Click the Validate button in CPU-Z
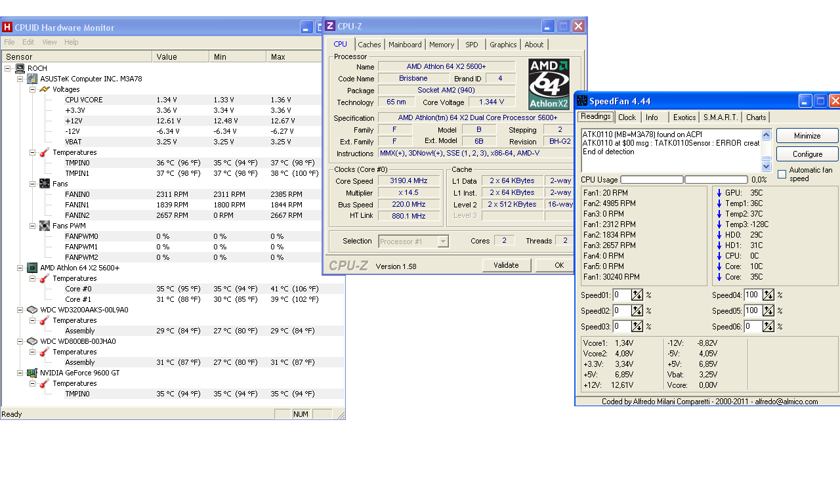Image resolution: width=840 pixels, height=504 pixels. pyautogui.click(x=507, y=265)
